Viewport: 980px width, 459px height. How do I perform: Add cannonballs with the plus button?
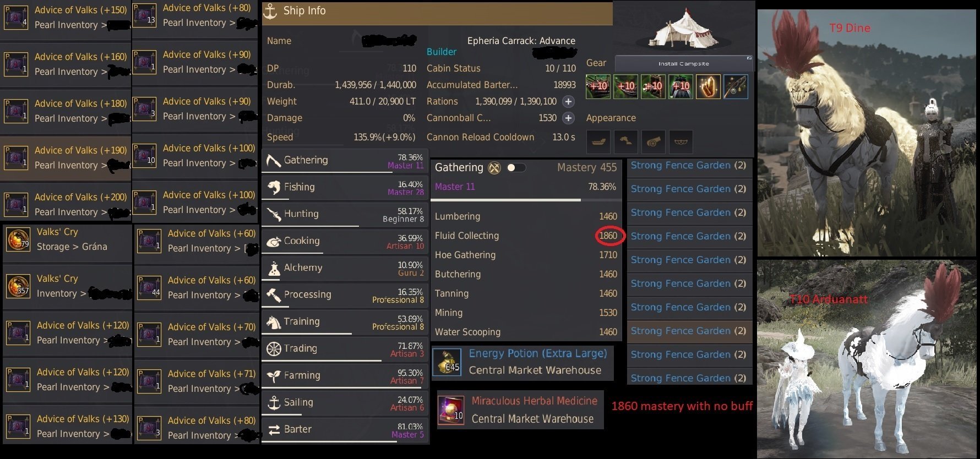(568, 118)
